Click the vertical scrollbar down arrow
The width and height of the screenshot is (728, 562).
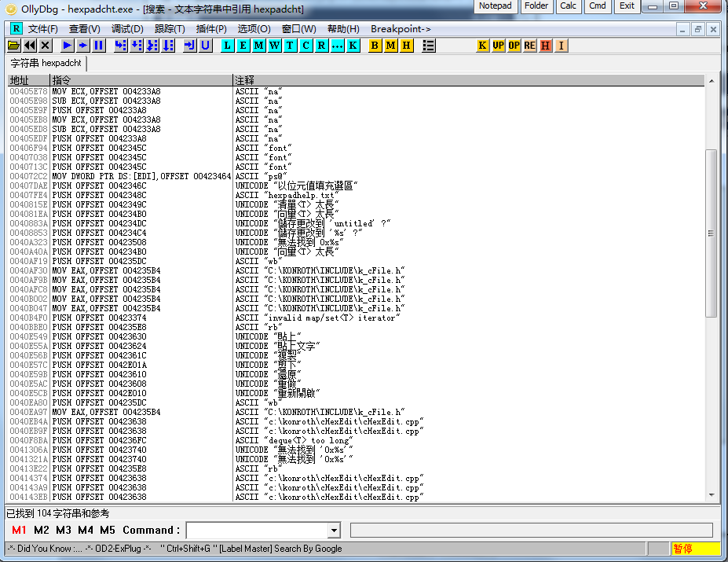pyautogui.click(x=712, y=495)
